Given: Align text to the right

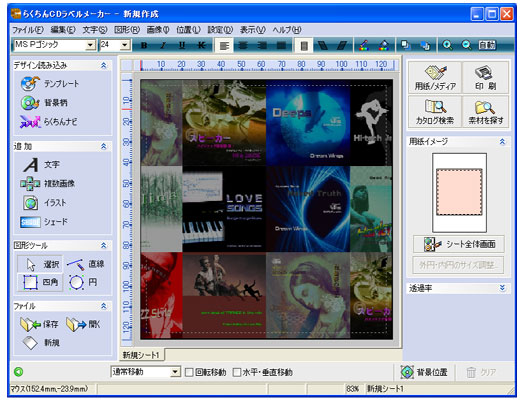Looking at the screenshot, I should coord(262,45).
